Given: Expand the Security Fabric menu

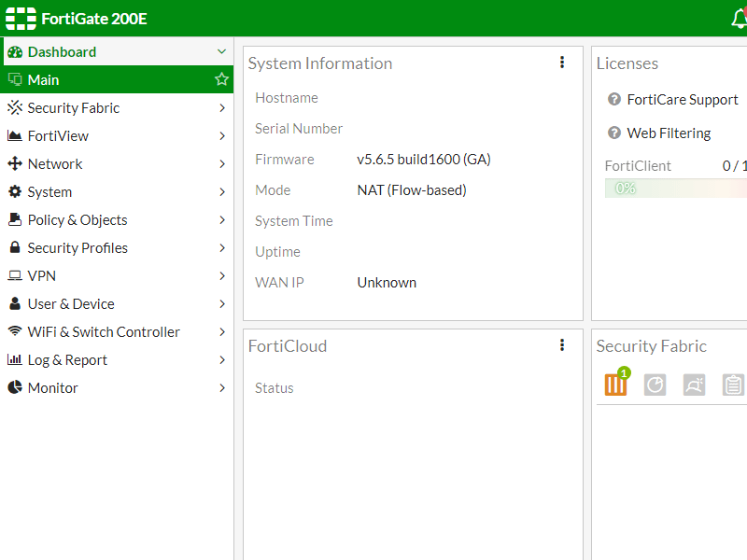Looking at the screenshot, I should pyautogui.click(x=221, y=108).
